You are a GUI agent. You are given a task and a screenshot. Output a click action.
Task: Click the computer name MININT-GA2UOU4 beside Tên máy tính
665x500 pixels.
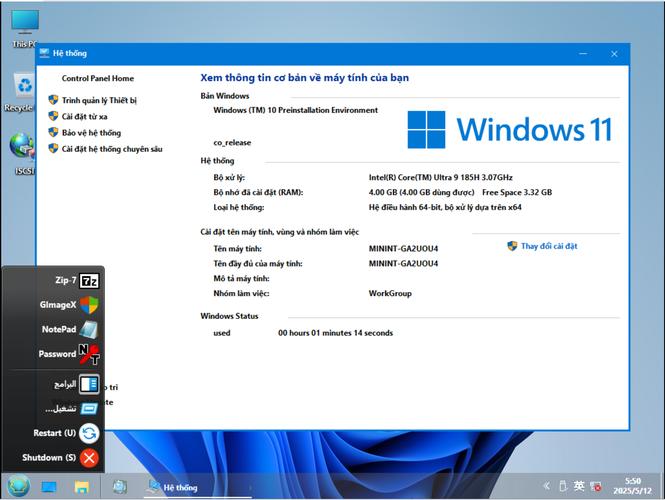click(x=403, y=249)
